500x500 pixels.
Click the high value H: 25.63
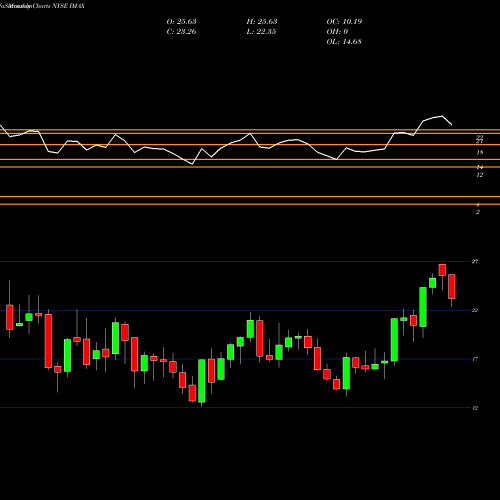[262, 22]
